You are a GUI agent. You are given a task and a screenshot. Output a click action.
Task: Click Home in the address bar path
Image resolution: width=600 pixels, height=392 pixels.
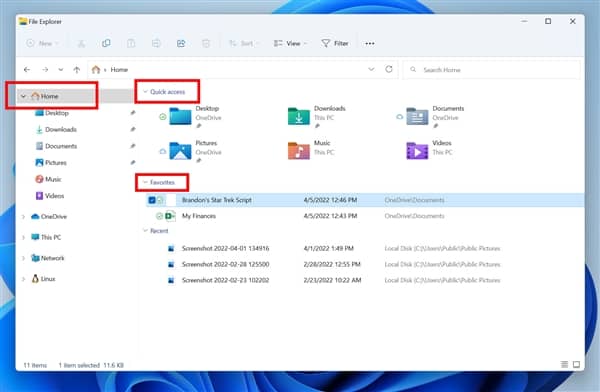(119, 70)
